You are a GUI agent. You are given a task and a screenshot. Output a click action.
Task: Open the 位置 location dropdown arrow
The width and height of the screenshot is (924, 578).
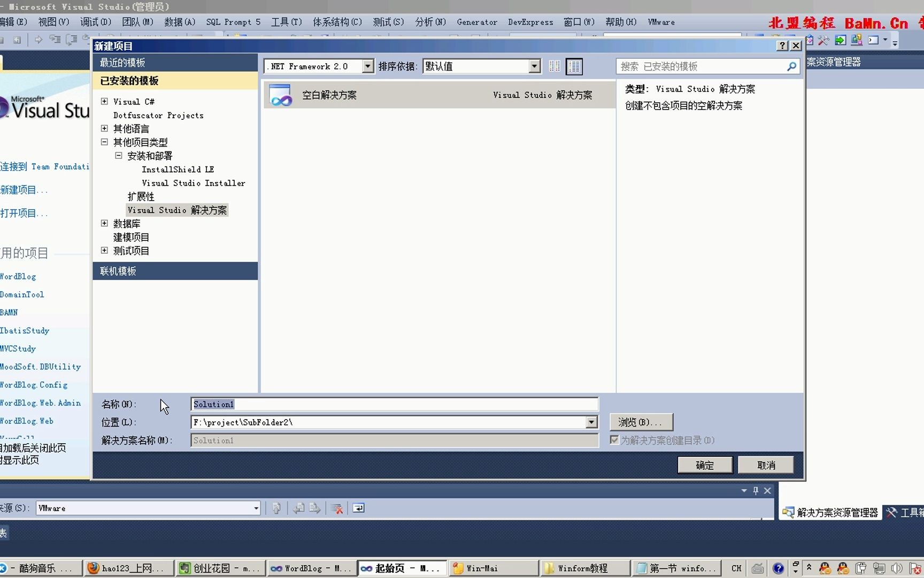[x=591, y=422]
